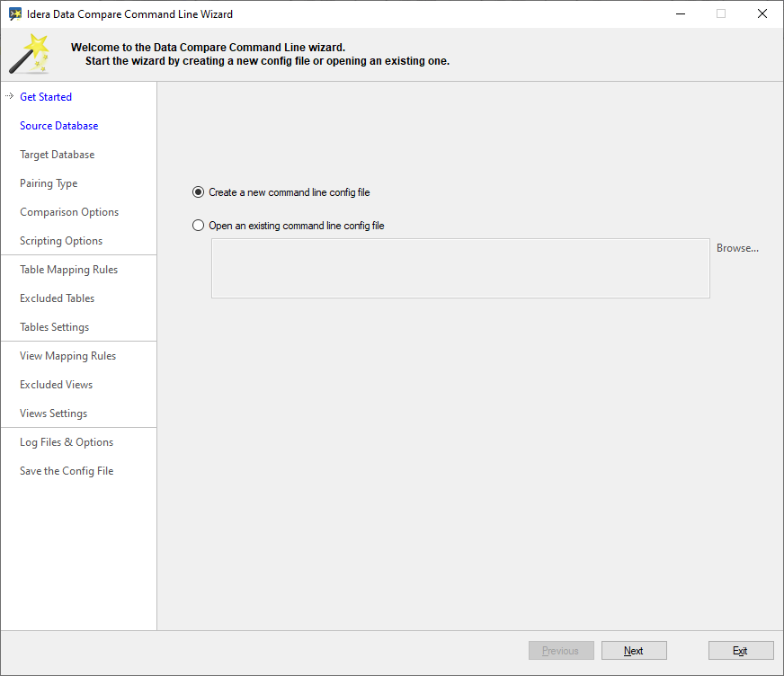The width and height of the screenshot is (784, 676).
Task: Click the Browse... link
Action: (x=737, y=248)
